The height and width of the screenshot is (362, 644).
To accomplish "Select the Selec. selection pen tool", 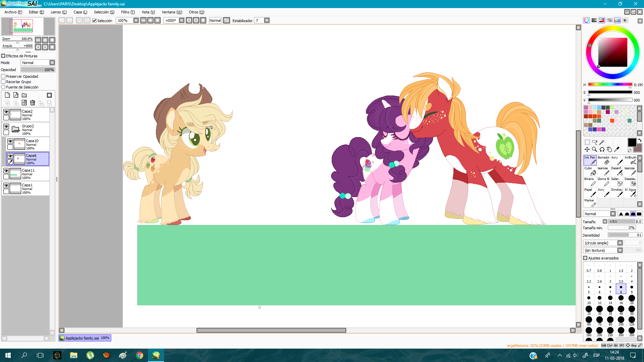I will (617, 182).
